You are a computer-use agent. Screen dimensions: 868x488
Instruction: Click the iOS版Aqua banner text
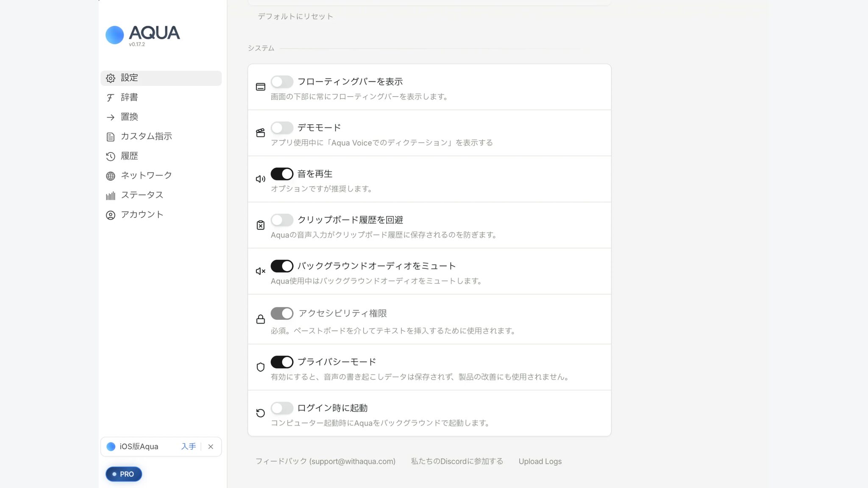click(139, 446)
